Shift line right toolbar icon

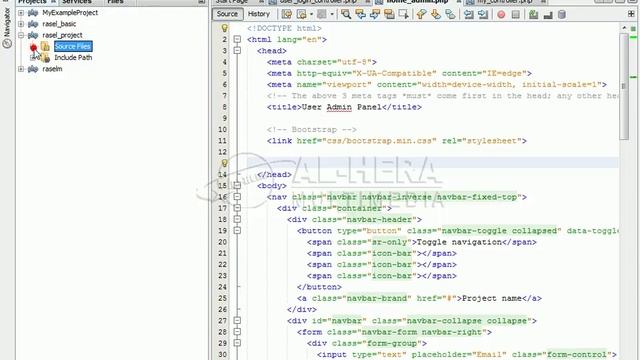click(483, 15)
